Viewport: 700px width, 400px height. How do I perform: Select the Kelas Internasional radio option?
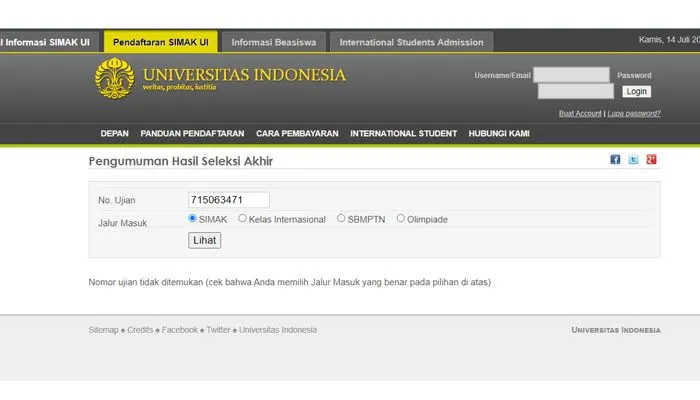coord(242,218)
